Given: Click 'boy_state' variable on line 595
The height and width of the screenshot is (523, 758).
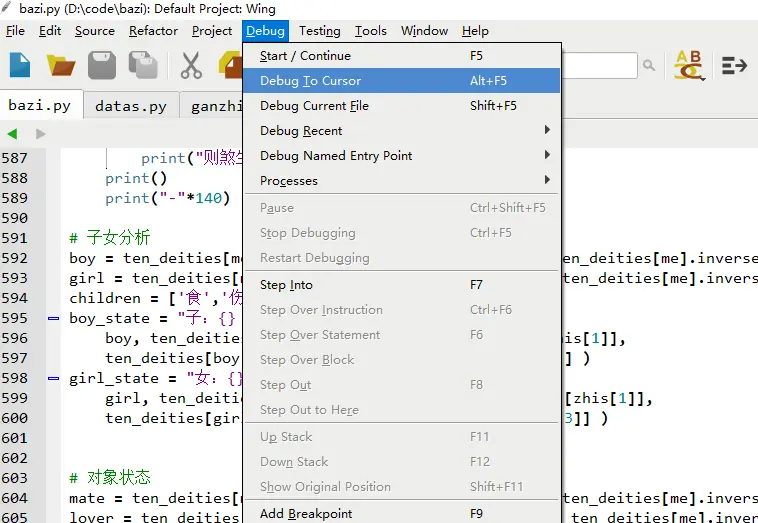Looking at the screenshot, I should 110,319.
